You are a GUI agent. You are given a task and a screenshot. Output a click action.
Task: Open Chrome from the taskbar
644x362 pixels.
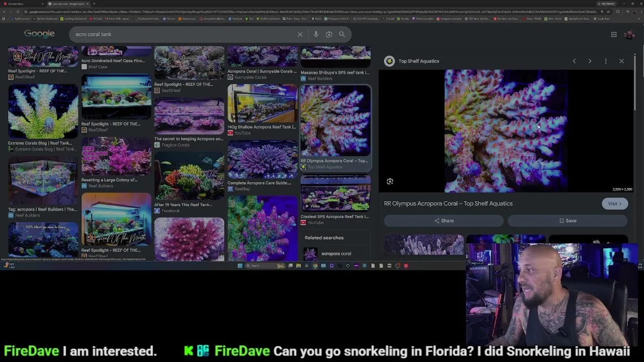click(x=315, y=265)
